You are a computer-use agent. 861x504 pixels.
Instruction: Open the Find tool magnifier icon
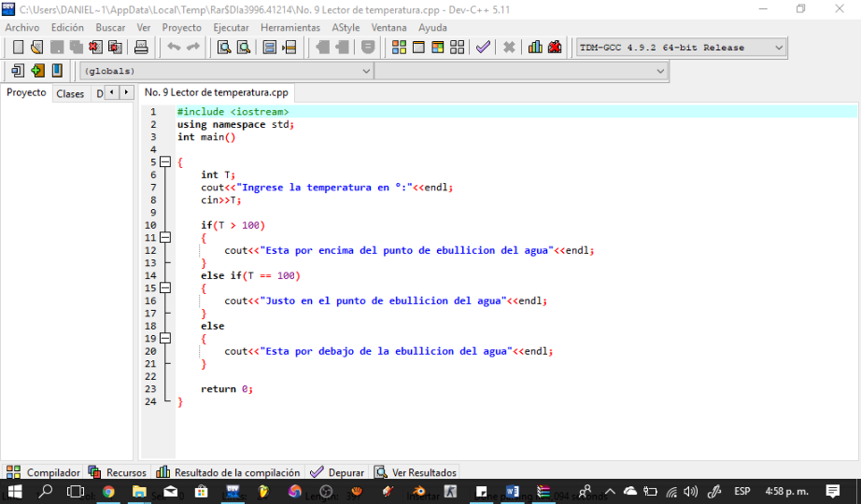(224, 48)
